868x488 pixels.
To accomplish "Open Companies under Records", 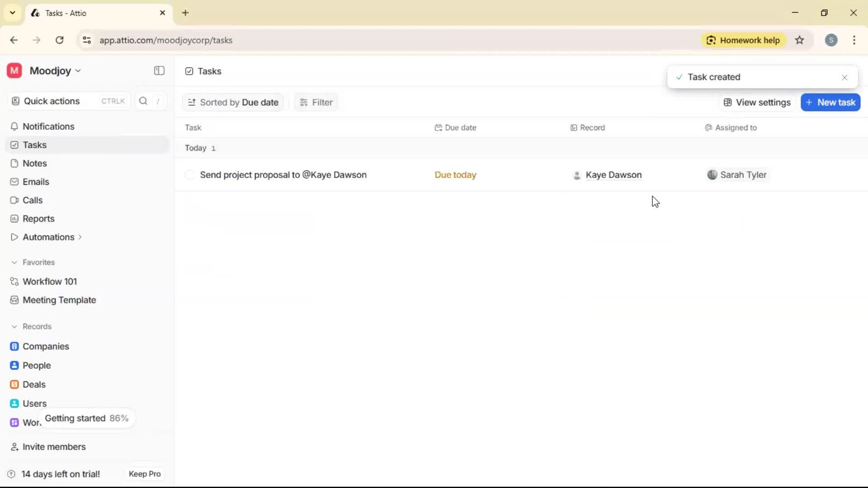I will 45,346.
